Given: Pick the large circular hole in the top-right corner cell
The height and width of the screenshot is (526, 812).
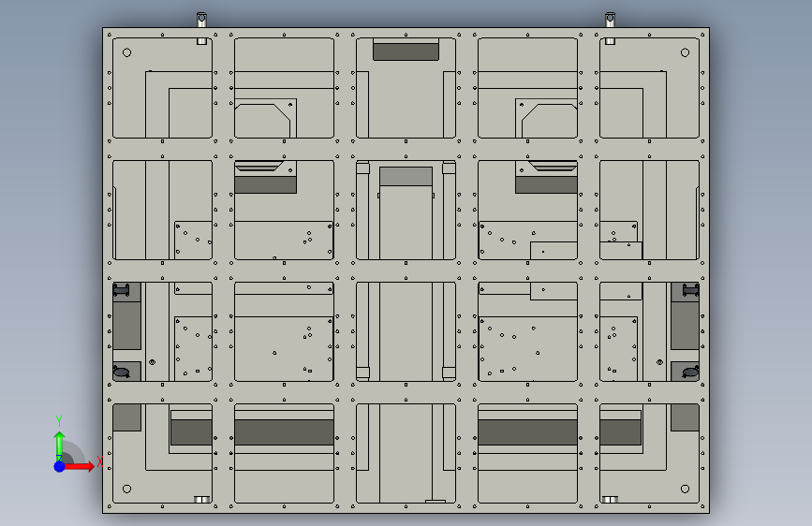Looking at the screenshot, I should click(685, 52).
